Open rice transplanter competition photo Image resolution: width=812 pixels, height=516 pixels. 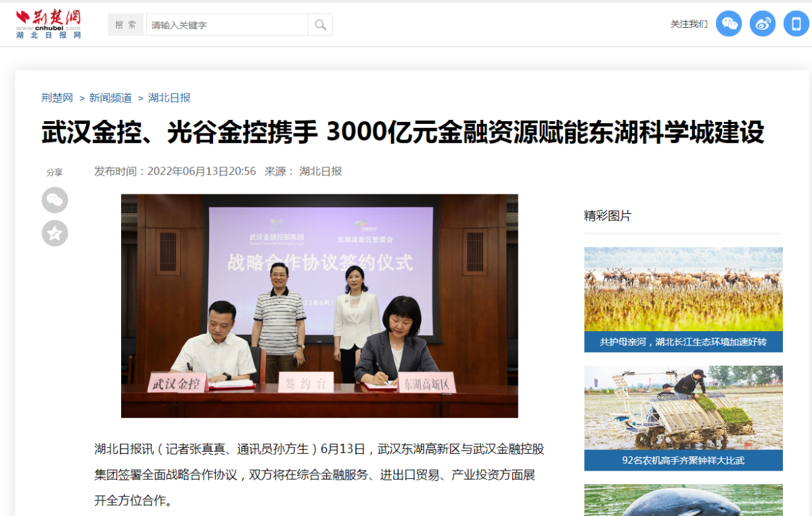683,408
